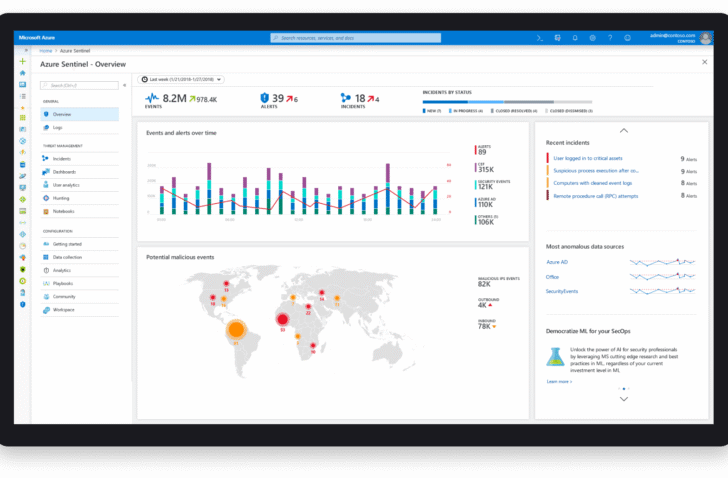Open 'Remote procedure call (RPC) attempts' incident
The image size is (728, 478).
tap(596, 196)
